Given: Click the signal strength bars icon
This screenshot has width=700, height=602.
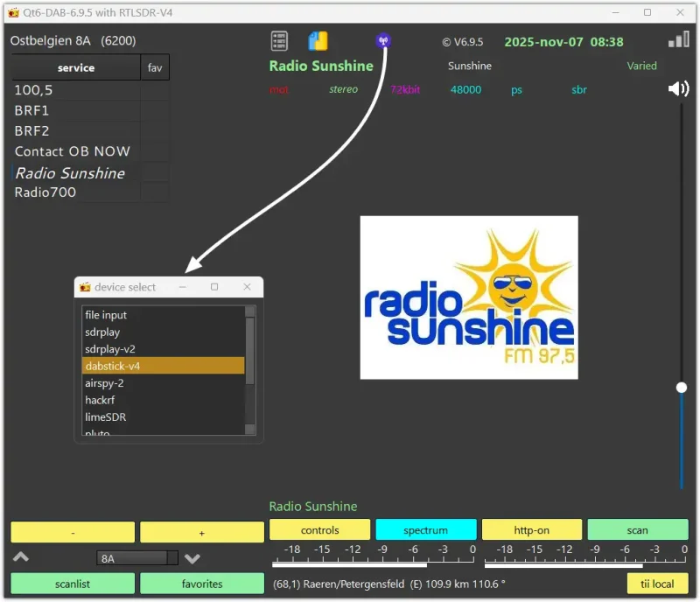Looking at the screenshot, I should 678,40.
